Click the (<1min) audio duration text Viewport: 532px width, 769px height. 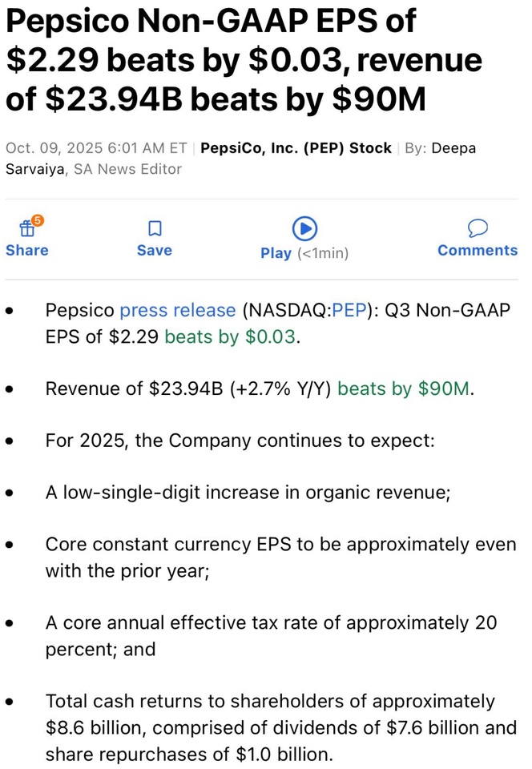324,253
